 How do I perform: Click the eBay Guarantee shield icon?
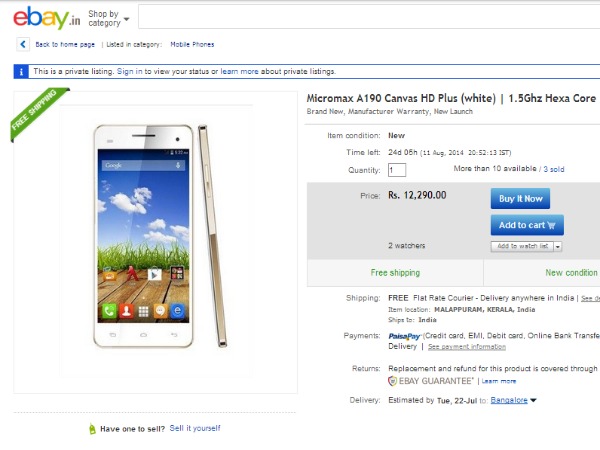click(393, 381)
